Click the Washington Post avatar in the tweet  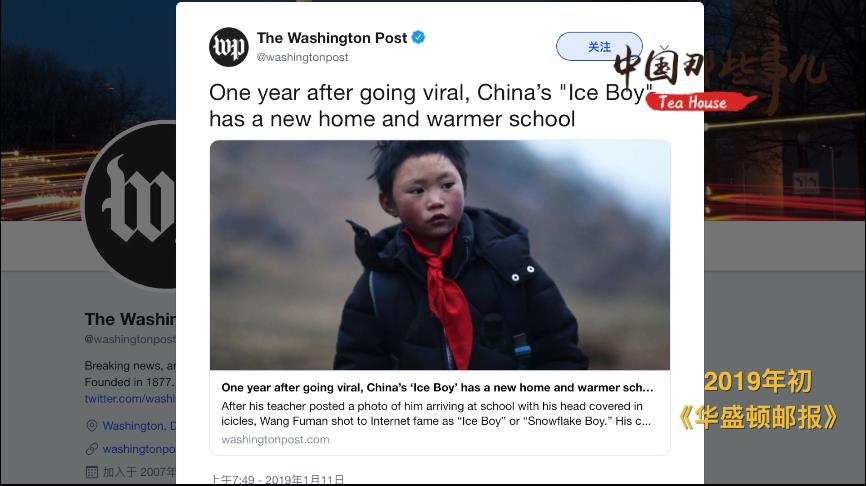229,47
